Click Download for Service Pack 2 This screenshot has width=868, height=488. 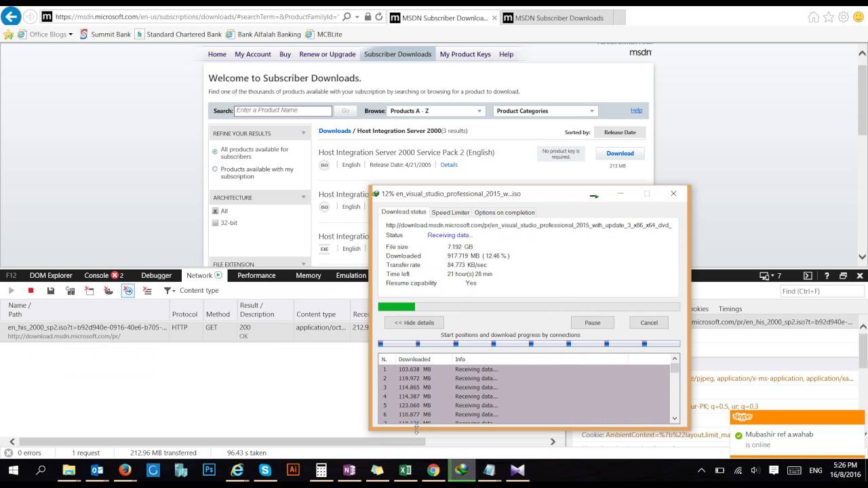point(620,154)
